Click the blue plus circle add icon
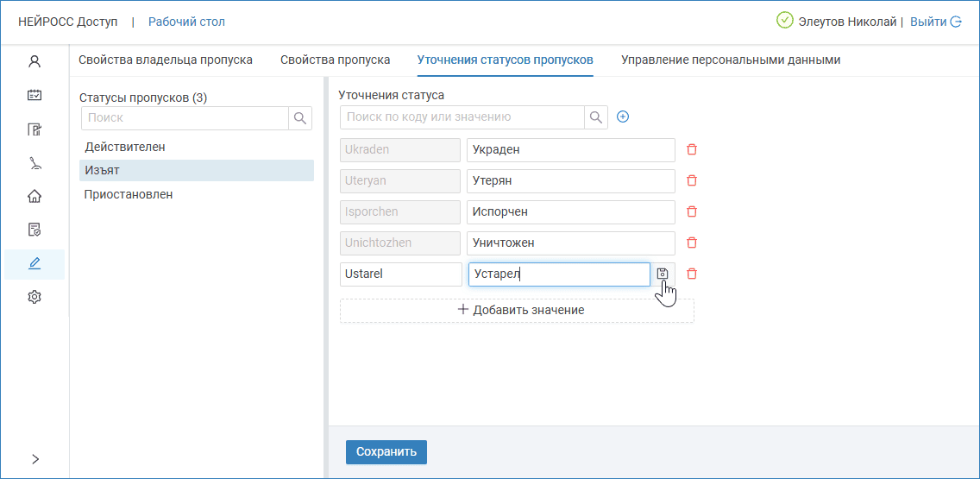The width and height of the screenshot is (980, 479). [x=623, y=117]
